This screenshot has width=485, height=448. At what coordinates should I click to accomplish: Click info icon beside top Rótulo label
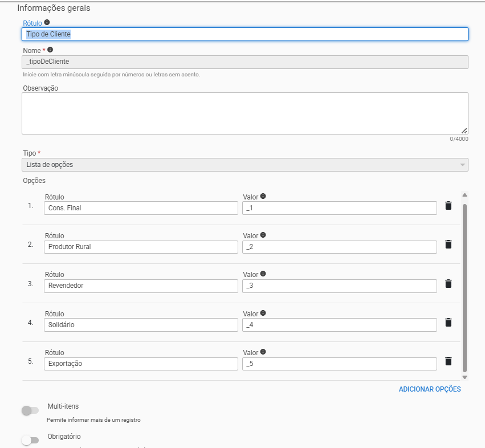pyautogui.click(x=47, y=23)
